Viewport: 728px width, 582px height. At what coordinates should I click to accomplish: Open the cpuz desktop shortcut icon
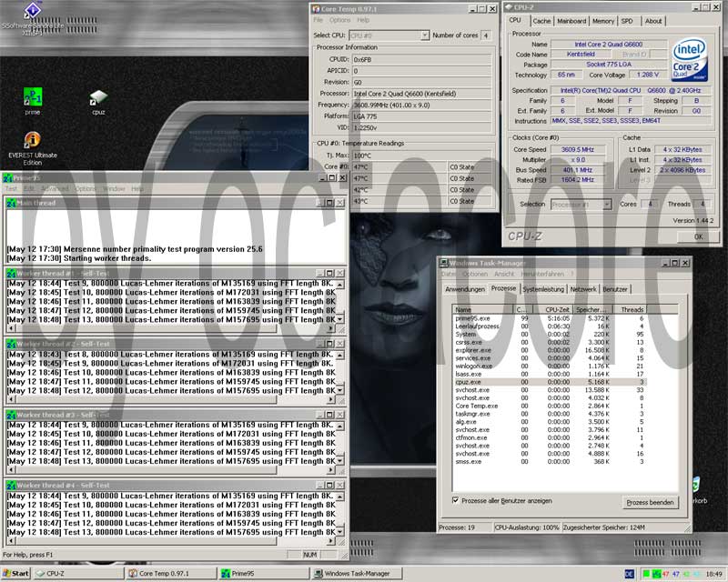pyautogui.click(x=98, y=97)
